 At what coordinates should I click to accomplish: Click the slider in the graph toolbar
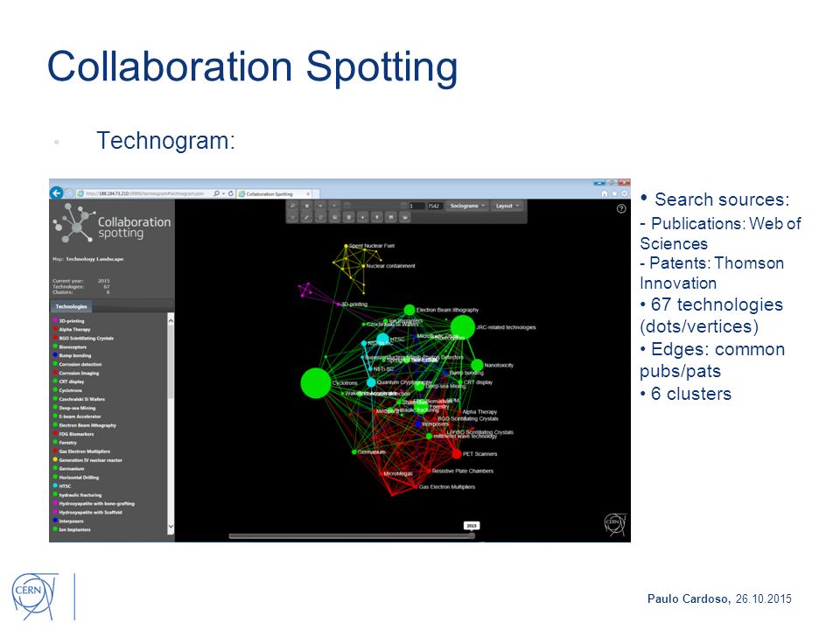[375, 206]
